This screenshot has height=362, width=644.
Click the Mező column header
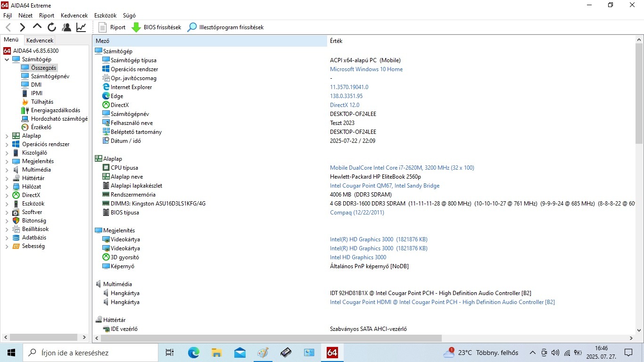click(x=210, y=41)
